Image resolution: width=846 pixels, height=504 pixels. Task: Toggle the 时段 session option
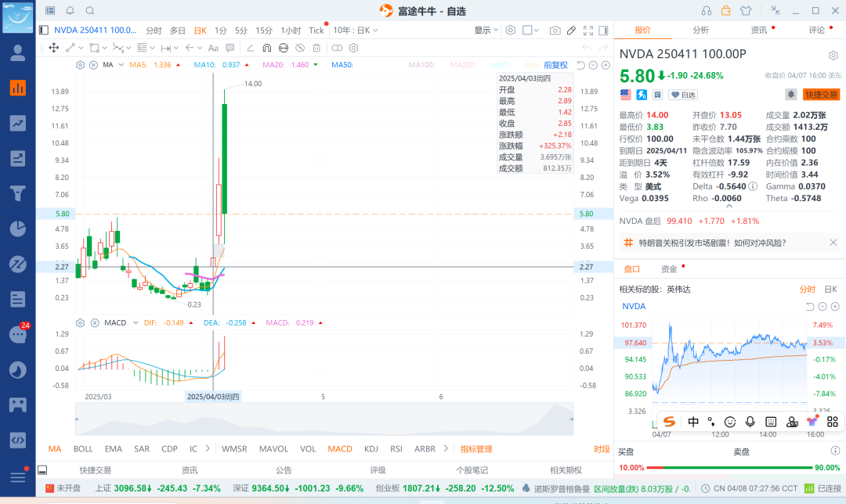(602, 449)
